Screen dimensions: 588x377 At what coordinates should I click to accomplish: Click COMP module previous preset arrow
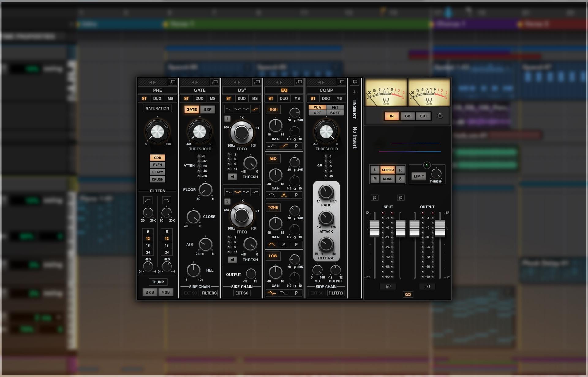tap(319, 82)
